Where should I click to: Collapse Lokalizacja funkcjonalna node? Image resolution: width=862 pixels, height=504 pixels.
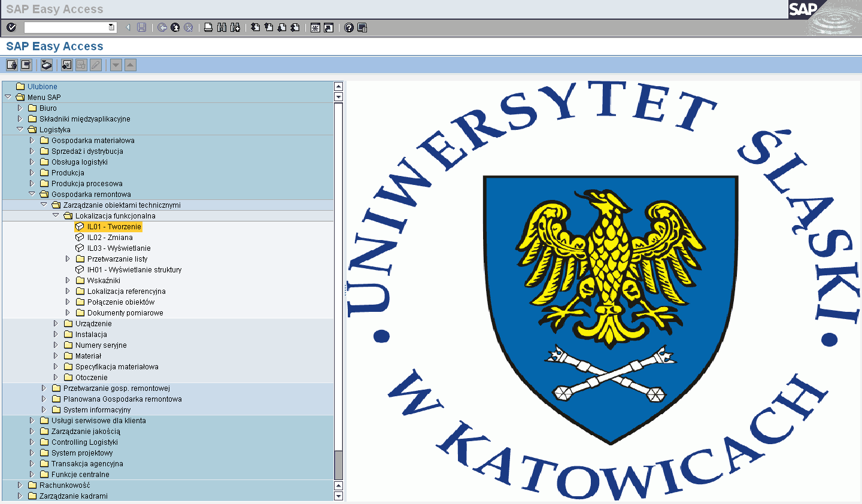pos(56,215)
